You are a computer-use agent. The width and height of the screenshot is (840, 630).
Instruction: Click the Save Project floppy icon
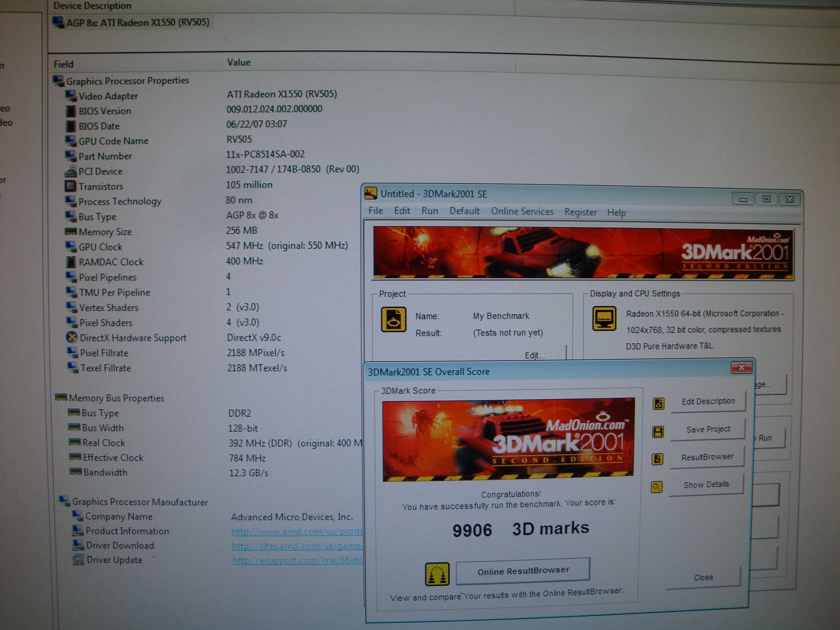coord(658,432)
